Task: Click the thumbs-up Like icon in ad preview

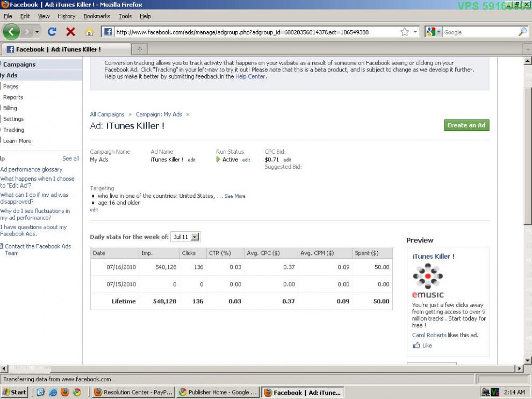Action: (x=416, y=345)
